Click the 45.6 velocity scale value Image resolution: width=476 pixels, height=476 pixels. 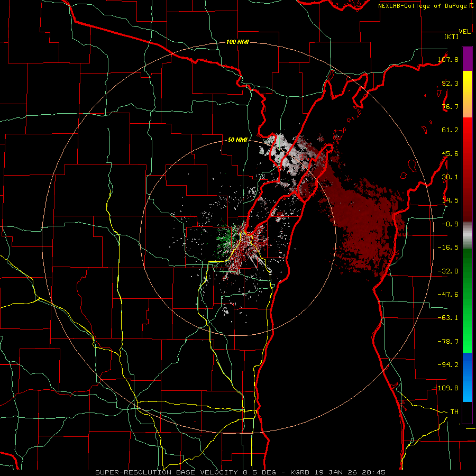[x=450, y=153]
